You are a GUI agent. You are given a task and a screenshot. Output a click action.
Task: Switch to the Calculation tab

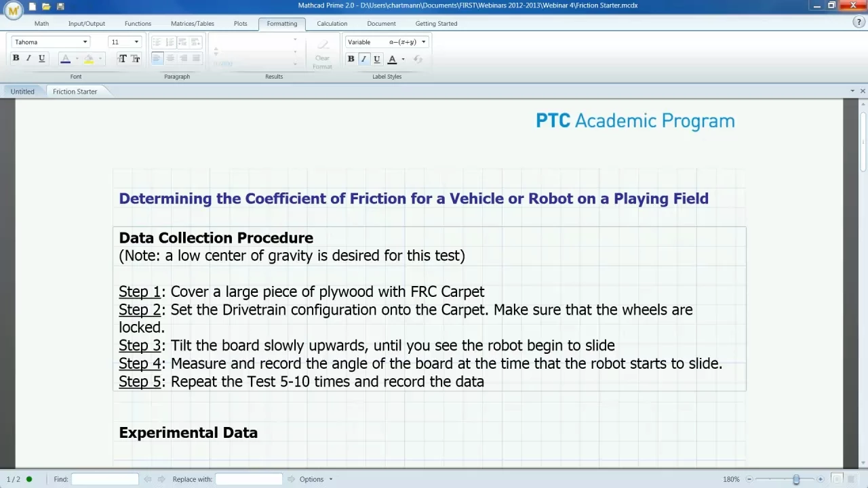(332, 24)
